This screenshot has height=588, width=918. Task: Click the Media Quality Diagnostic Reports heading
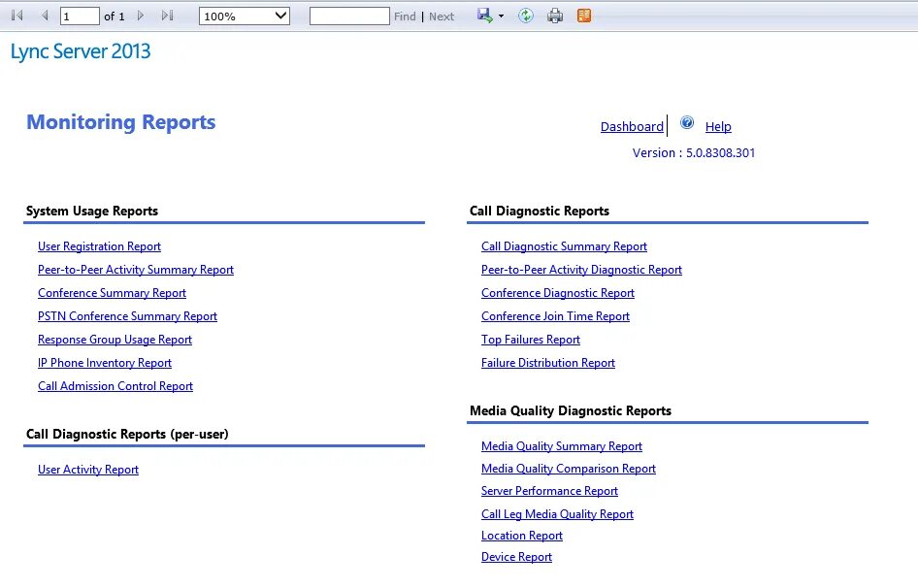(x=571, y=411)
